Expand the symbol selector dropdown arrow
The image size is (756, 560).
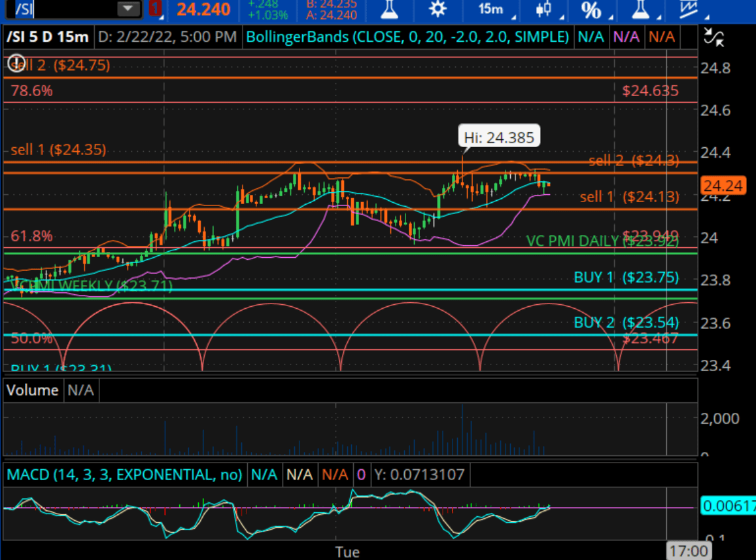(128, 9)
